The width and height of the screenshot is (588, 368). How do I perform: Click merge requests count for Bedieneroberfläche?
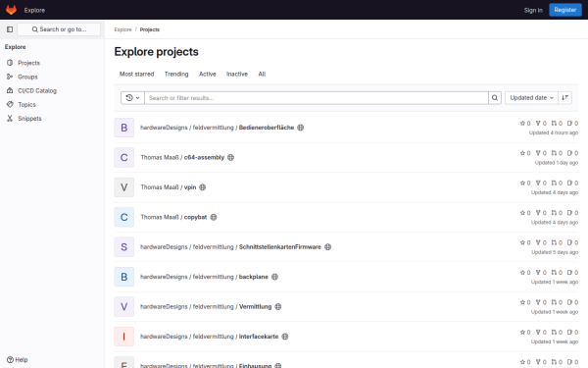point(557,124)
